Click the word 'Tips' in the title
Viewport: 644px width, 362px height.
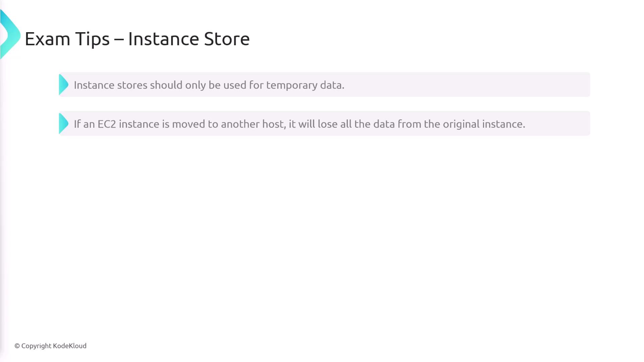point(92,39)
